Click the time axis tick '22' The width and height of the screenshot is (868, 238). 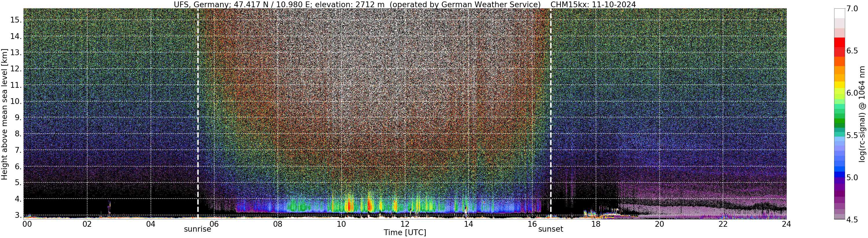coord(723,224)
